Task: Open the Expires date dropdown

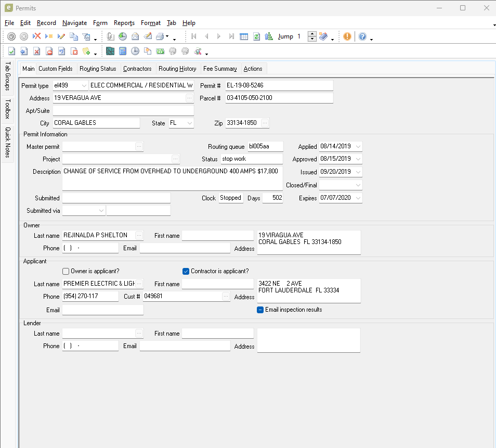Action: coord(358,198)
